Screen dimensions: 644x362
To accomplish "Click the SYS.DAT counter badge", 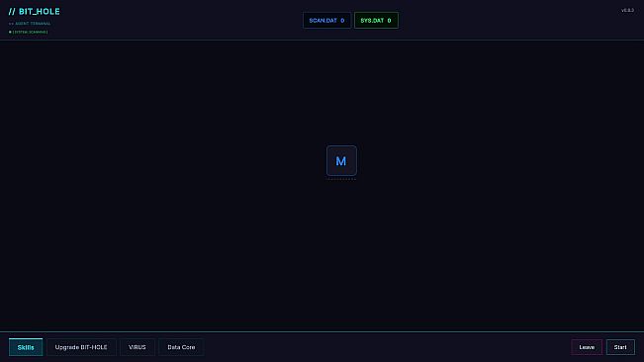I will 376,21.
